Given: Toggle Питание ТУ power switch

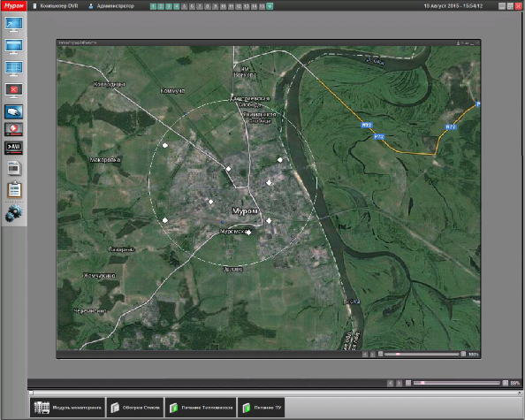Looking at the screenshot, I should pyautogui.click(x=261, y=408).
